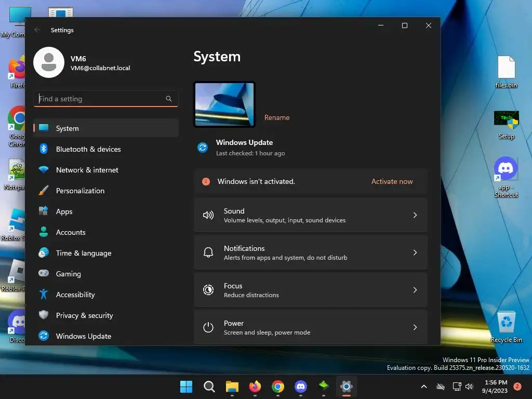Open Time & language settings
This screenshot has height=399, width=532.
[x=106, y=253]
